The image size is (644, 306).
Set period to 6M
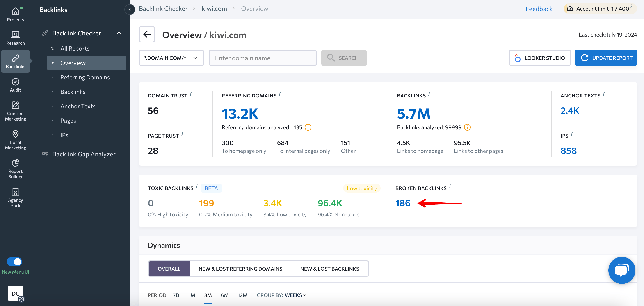point(224,295)
